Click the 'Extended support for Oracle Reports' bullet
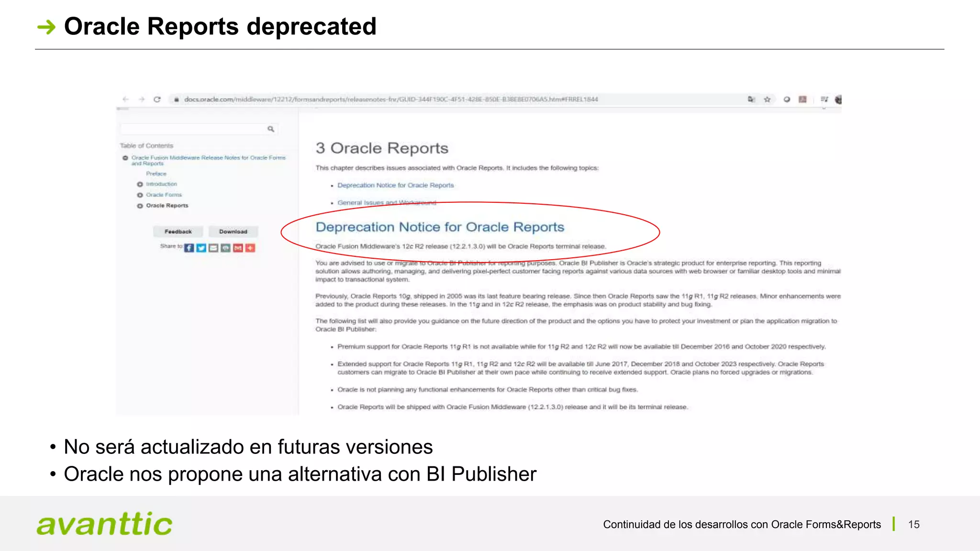The width and height of the screenshot is (980, 551). tap(580, 368)
